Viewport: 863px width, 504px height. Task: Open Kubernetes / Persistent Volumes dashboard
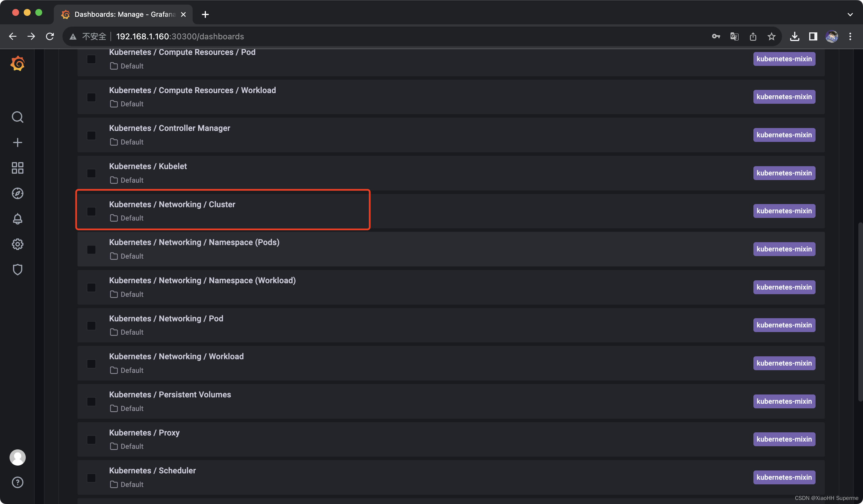tap(170, 394)
